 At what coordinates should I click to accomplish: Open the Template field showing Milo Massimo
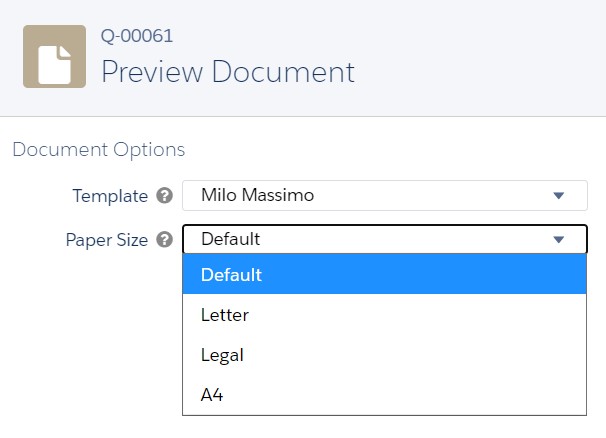click(x=385, y=196)
